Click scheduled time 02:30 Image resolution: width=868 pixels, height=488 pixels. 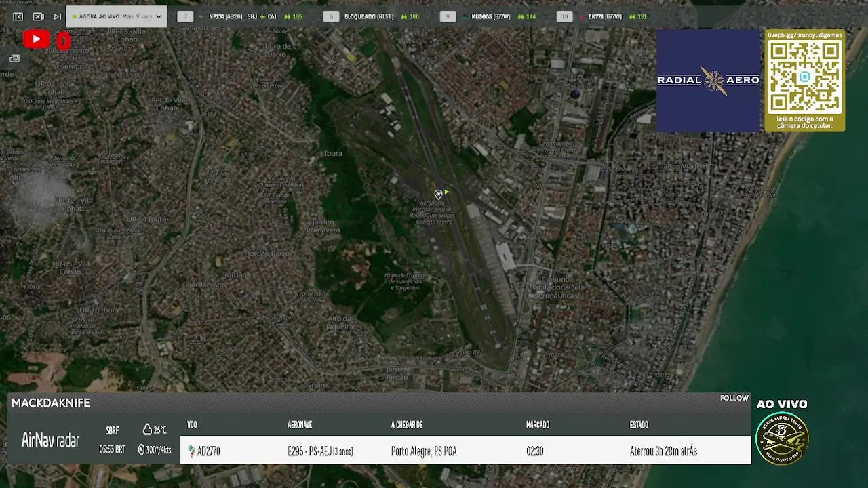click(x=534, y=451)
